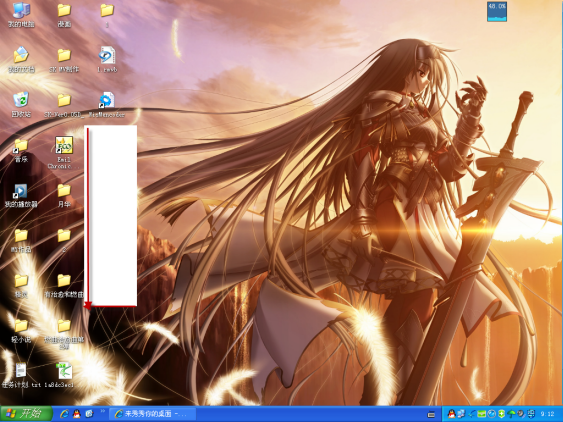The image size is (563, 422).
Task: Open the SK-Ver0.OSD_ folder
Action: coord(64,105)
